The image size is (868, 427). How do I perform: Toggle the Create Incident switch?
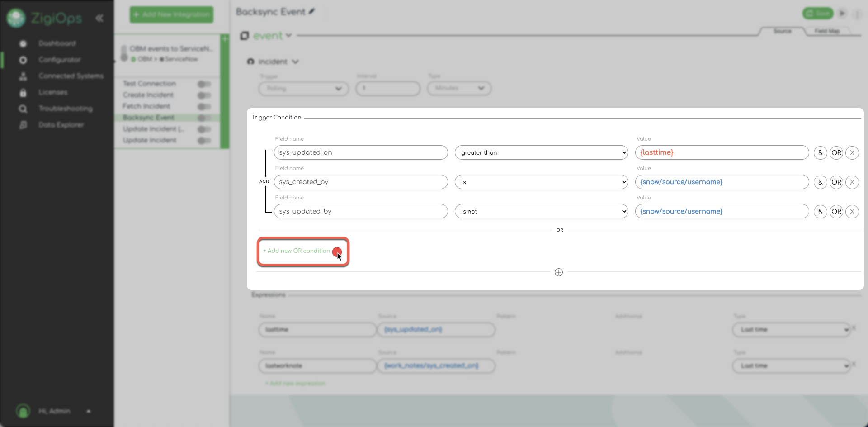(x=204, y=95)
